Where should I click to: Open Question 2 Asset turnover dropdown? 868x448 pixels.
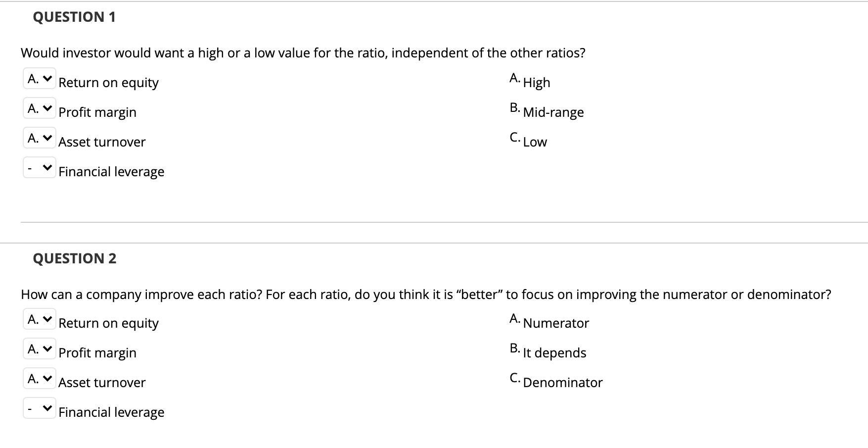40,379
